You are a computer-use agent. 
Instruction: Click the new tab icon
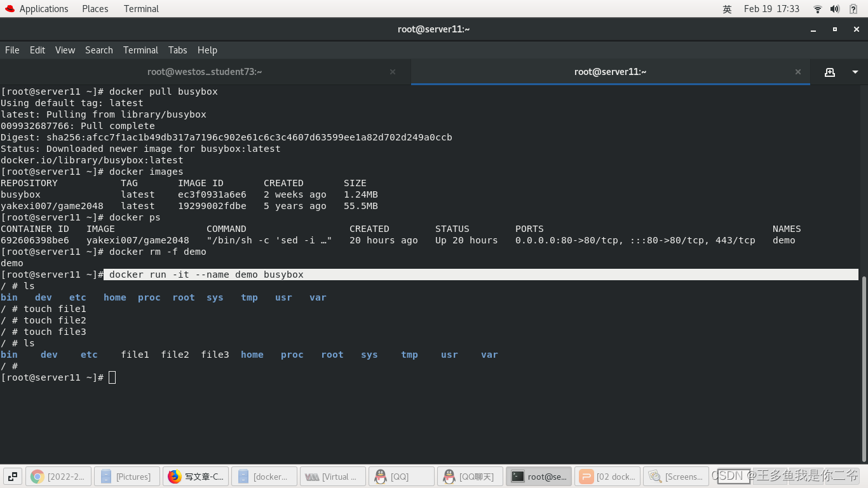pyautogui.click(x=829, y=72)
